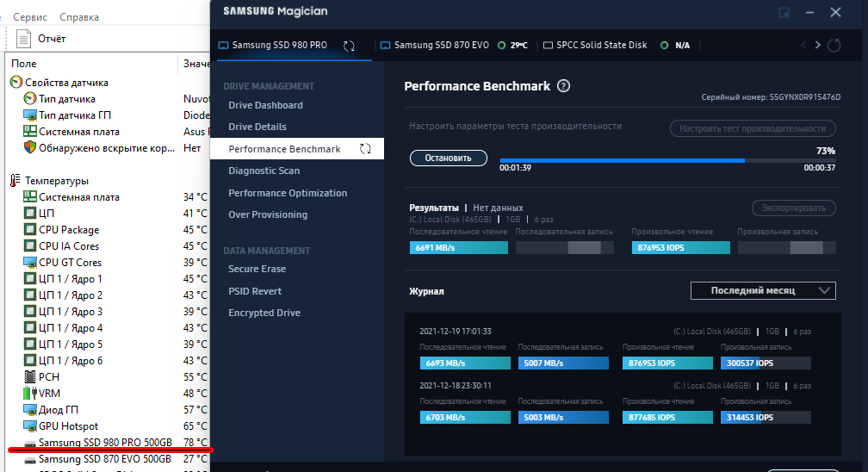
Task: Open Encrypted Drive in sidebar
Action: (x=264, y=313)
